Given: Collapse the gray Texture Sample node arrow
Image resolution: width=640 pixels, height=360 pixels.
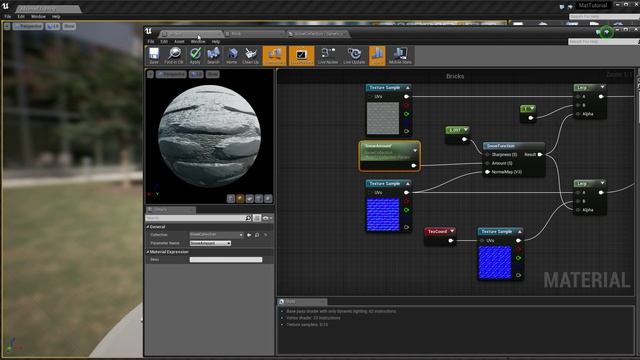Looking at the screenshot, I should coord(407,88).
